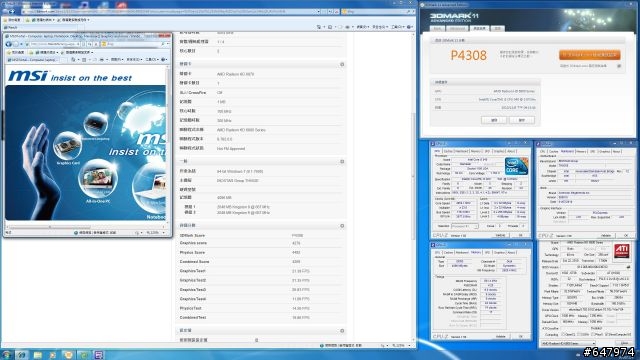Viewport: 640px width, 360px height.
Task: Click the MSI browser search box
Action: tap(133, 44)
